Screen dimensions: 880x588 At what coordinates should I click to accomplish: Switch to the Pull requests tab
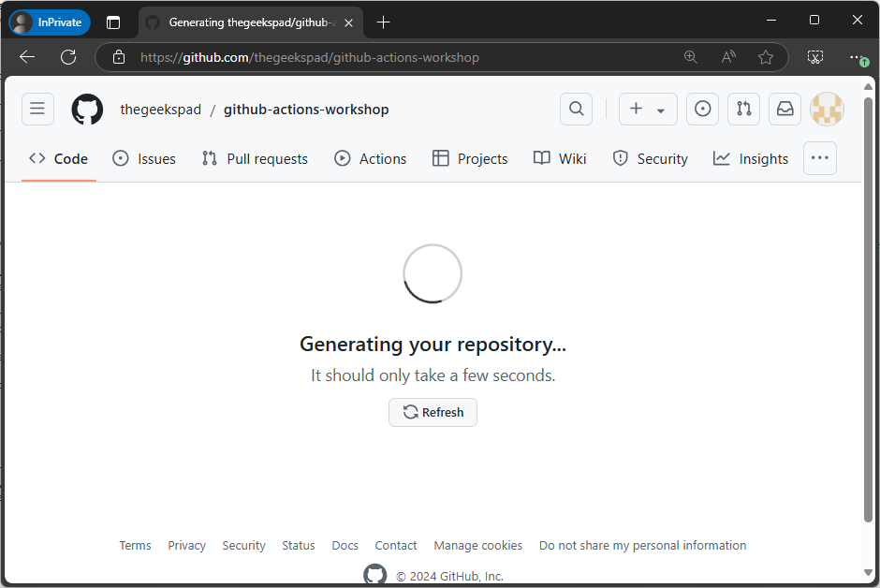tap(256, 159)
